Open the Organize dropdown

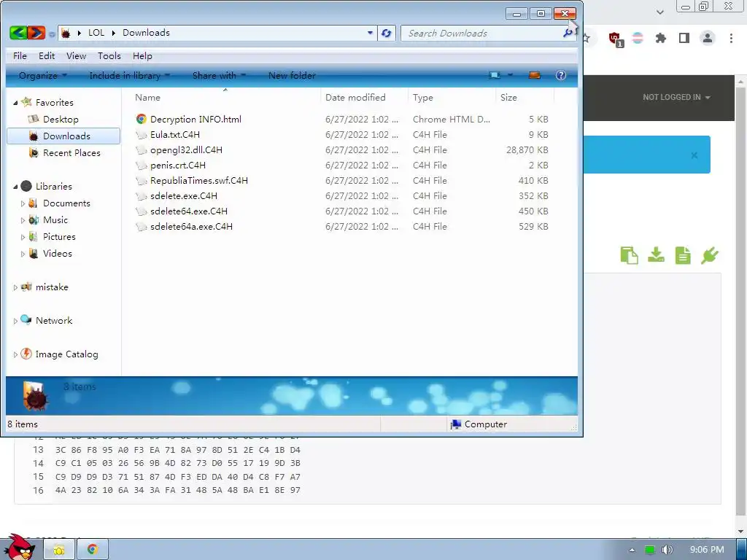pos(42,75)
